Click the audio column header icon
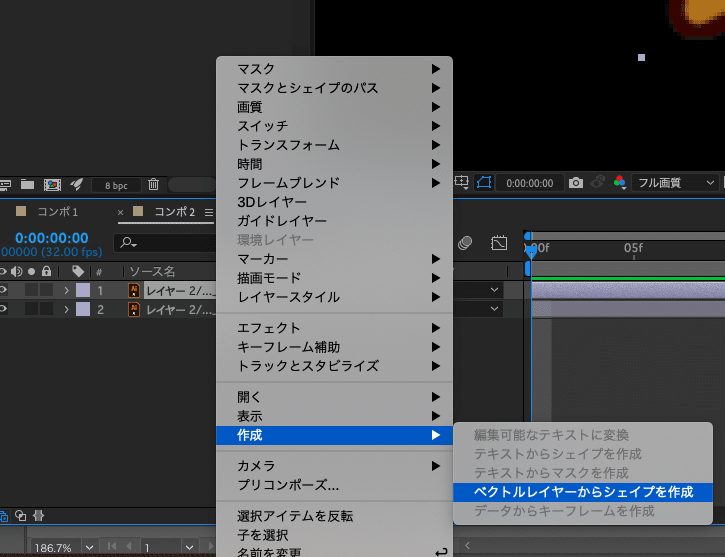The height and width of the screenshot is (557, 725). click(x=17, y=271)
